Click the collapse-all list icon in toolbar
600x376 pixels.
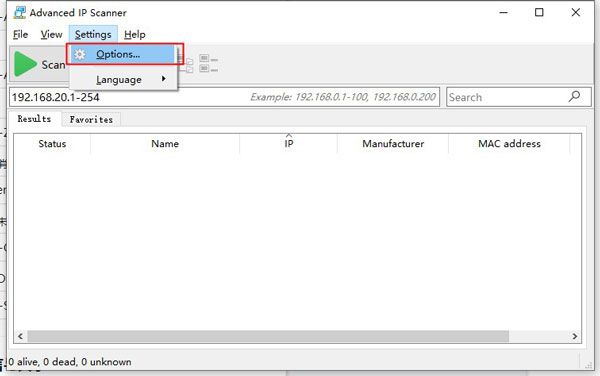209,64
